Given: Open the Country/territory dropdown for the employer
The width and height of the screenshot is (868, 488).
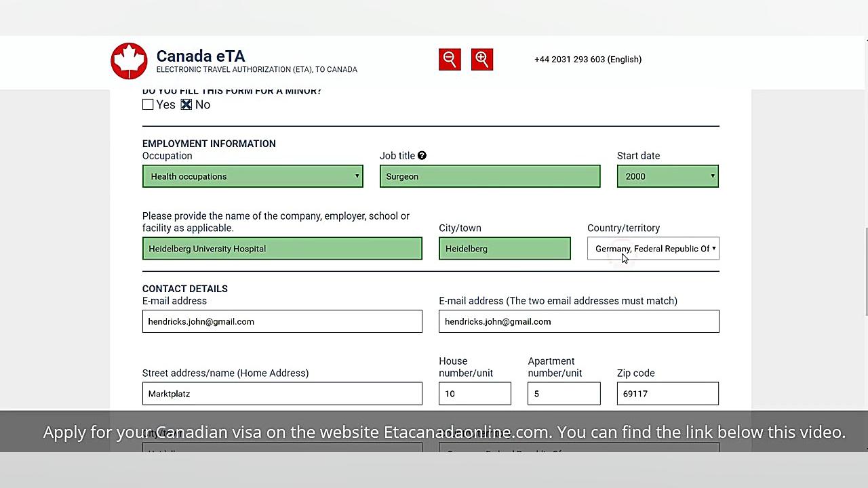Looking at the screenshot, I should (x=653, y=249).
